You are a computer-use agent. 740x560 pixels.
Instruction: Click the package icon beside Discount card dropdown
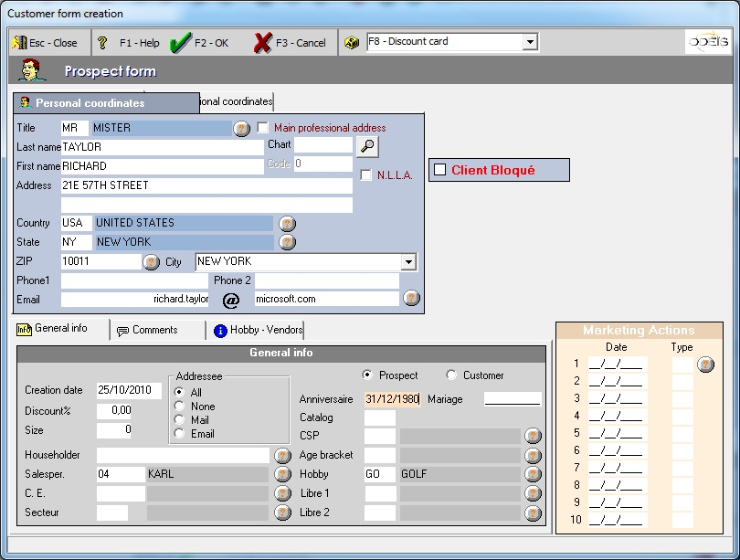click(x=352, y=43)
